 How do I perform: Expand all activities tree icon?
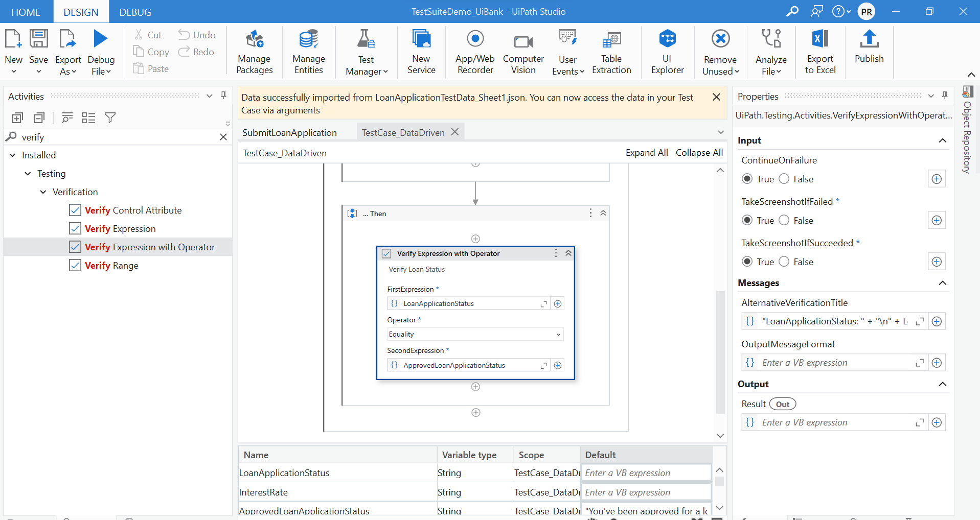[x=17, y=118]
